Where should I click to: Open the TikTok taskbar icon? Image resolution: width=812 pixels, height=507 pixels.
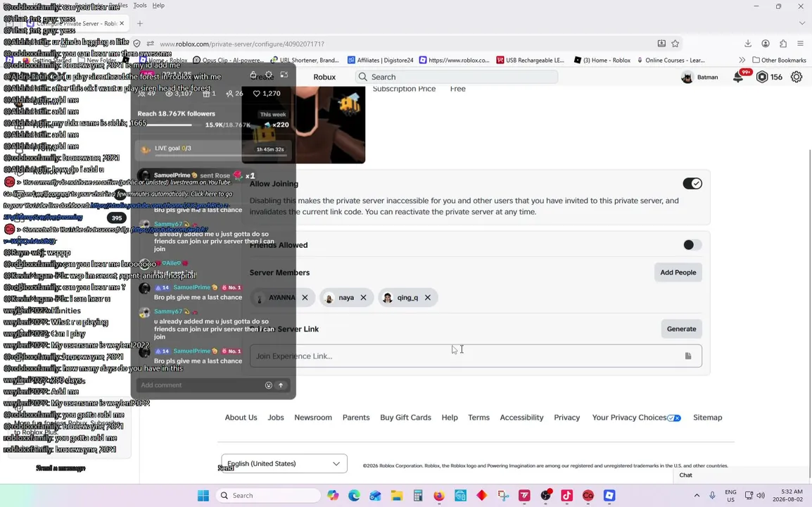(566, 496)
